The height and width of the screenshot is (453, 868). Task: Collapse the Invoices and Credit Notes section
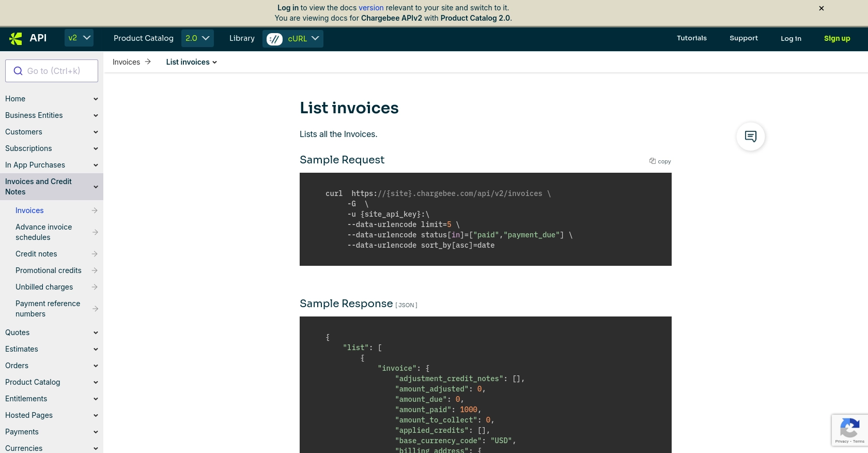96,187
